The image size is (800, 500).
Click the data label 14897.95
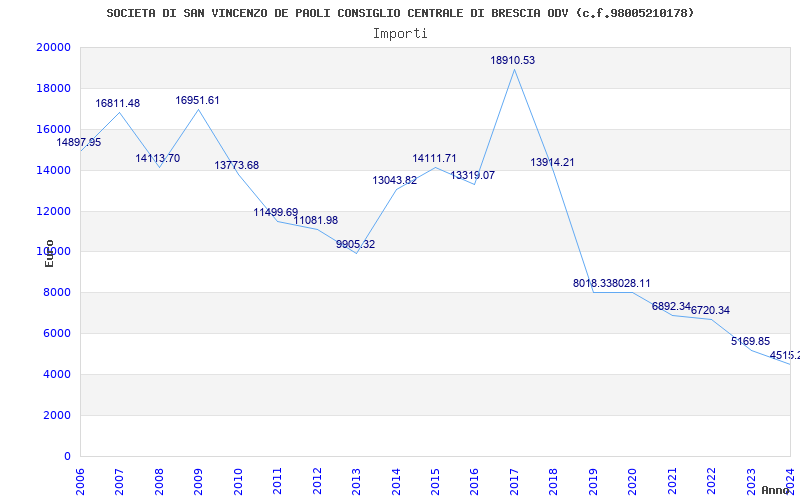79,142
